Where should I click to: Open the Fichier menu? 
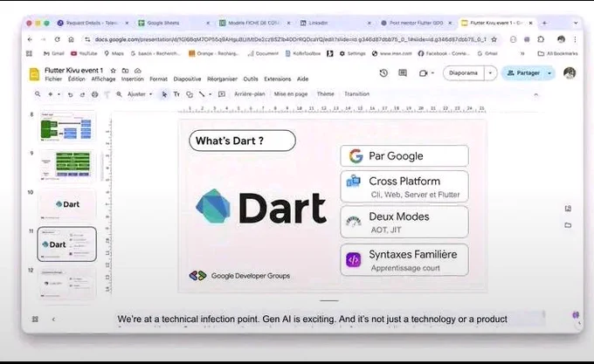pyautogui.click(x=53, y=79)
